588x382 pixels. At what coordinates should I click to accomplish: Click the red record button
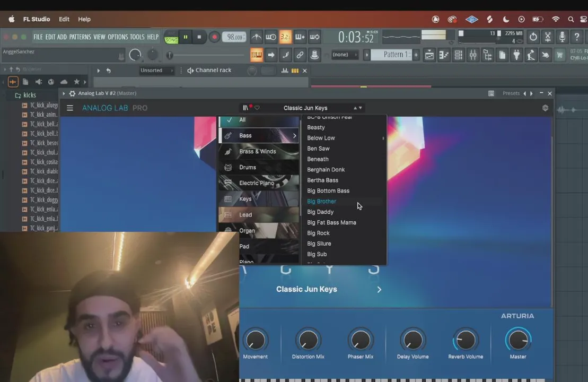pyautogui.click(x=215, y=37)
